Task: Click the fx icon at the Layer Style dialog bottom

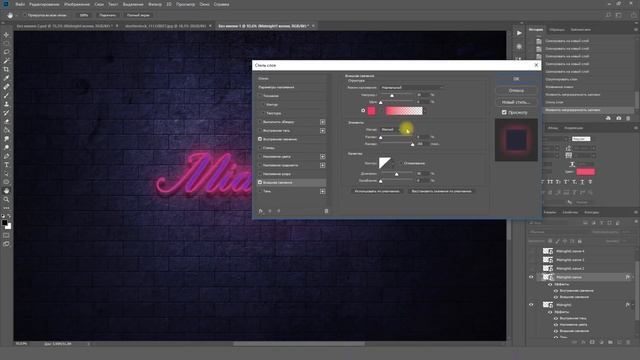Action: point(260,211)
